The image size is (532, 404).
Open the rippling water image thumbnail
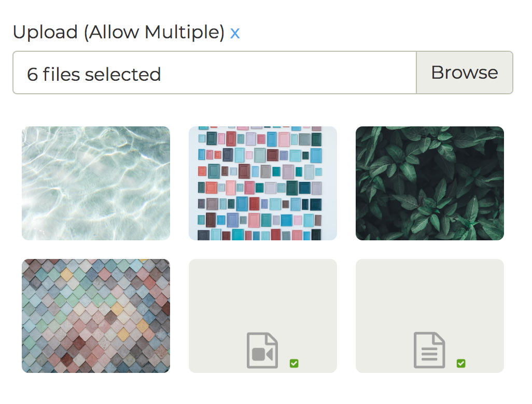96,183
